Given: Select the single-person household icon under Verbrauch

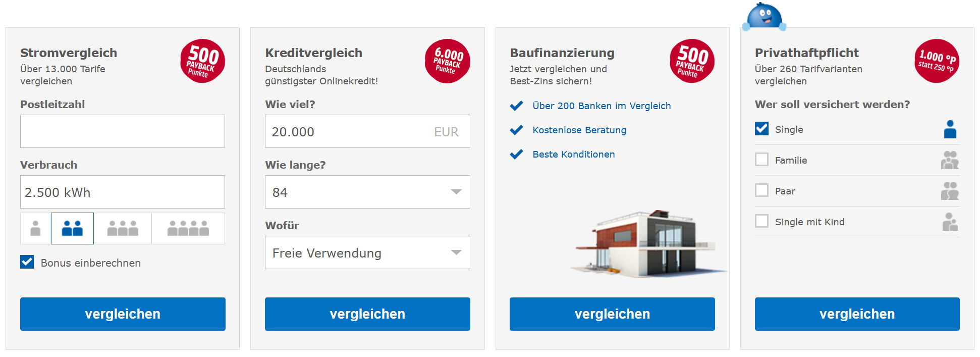Looking at the screenshot, I should [x=35, y=228].
